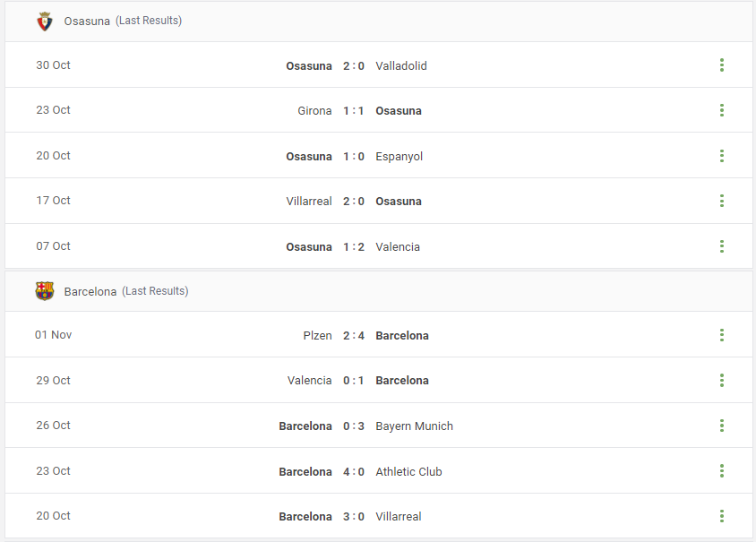Click the Osasuna club crest
The image size is (756, 542).
click(x=45, y=22)
